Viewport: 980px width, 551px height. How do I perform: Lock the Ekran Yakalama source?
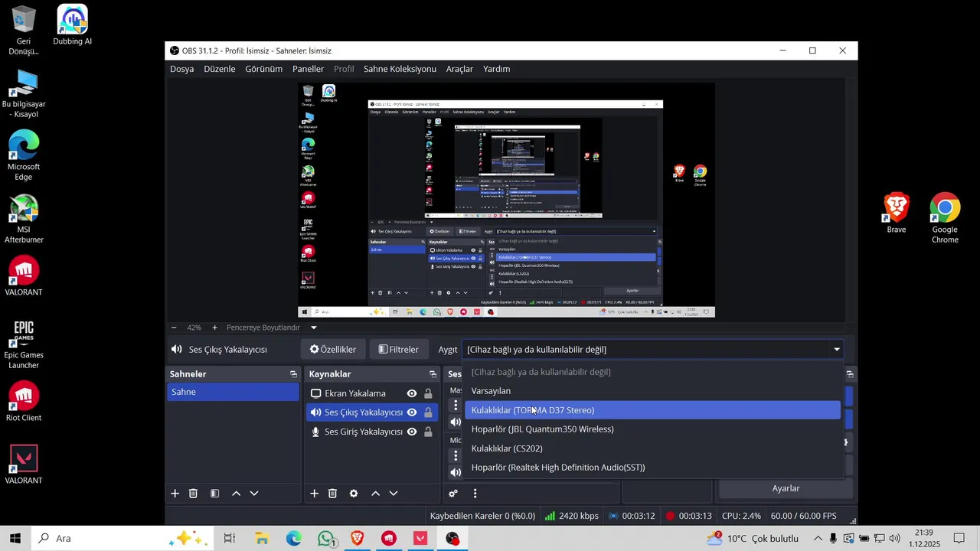428,393
